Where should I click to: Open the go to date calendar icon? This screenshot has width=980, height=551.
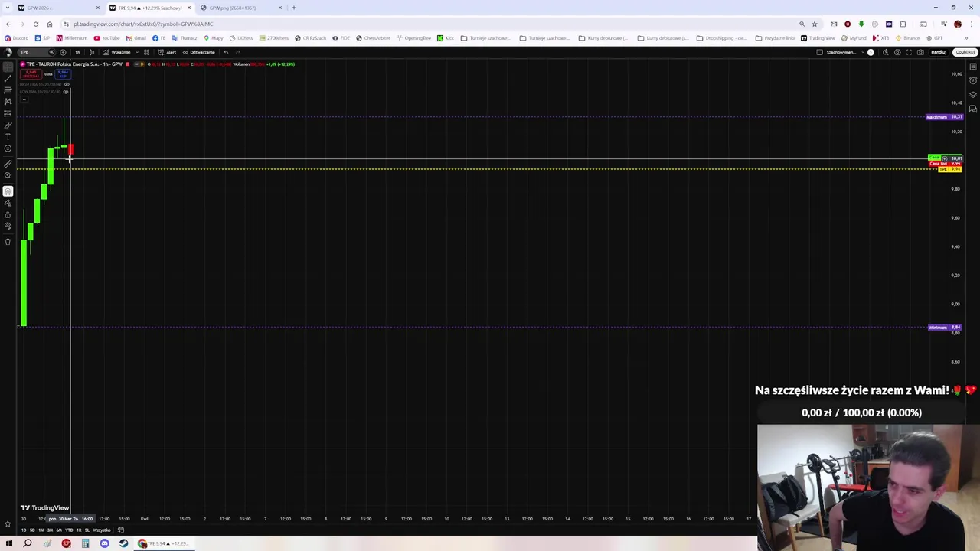121,530
